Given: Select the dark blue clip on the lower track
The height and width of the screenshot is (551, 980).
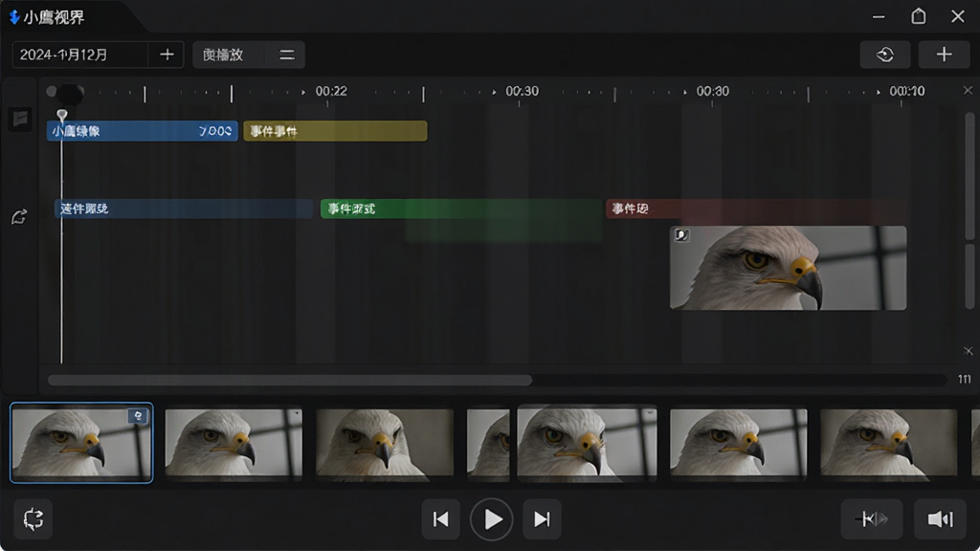Looking at the screenshot, I should pyautogui.click(x=184, y=209).
